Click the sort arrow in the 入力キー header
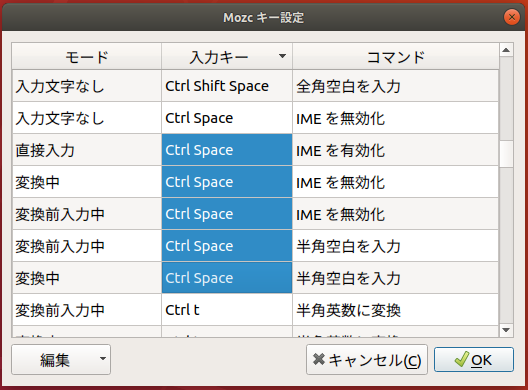528x390 pixels. click(x=283, y=56)
